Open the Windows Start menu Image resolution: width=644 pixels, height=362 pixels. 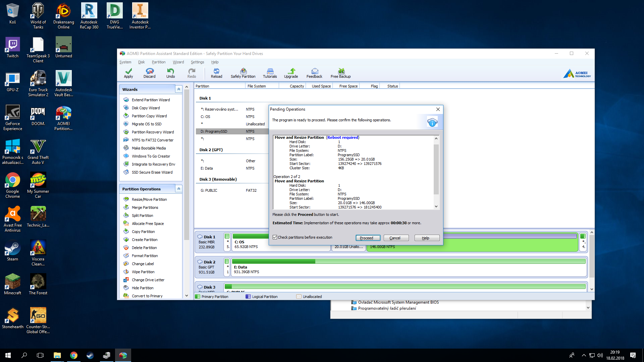pyautogui.click(x=8, y=355)
